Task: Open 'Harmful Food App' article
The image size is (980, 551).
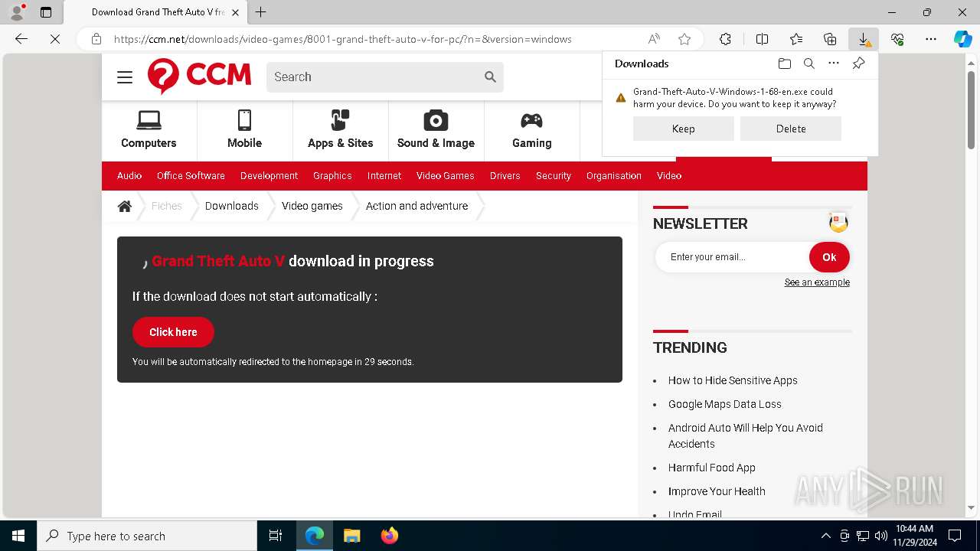Action: (x=712, y=468)
